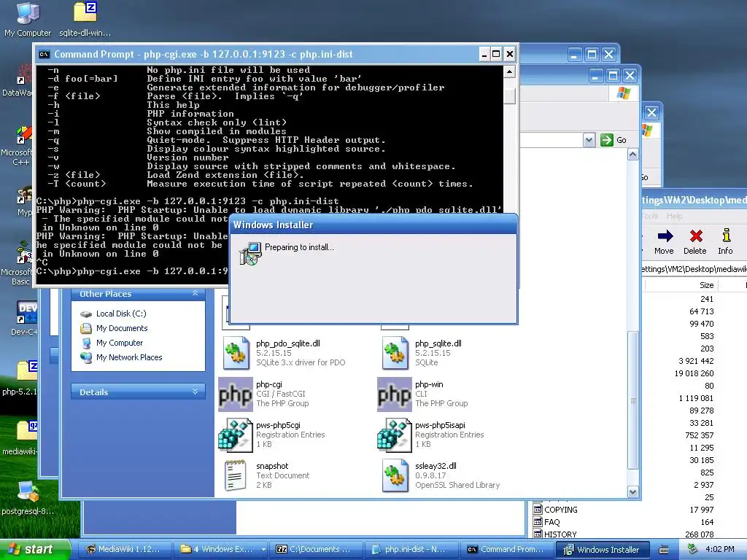Viewport: 747px width, 560px height.
Task: Click 19 018 260 size value in 7-Zip
Action: tap(694, 373)
